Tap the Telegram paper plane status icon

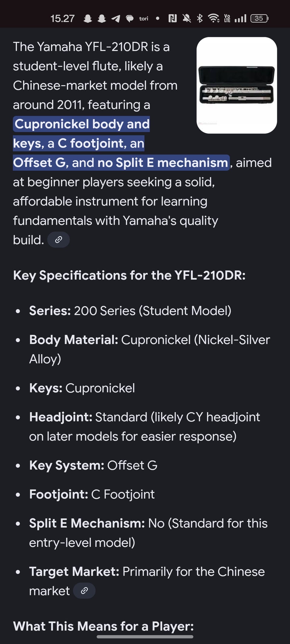tap(116, 19)
